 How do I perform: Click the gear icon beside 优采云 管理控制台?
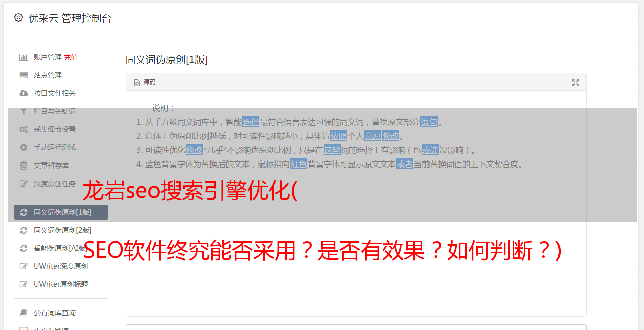pos(19,18)
